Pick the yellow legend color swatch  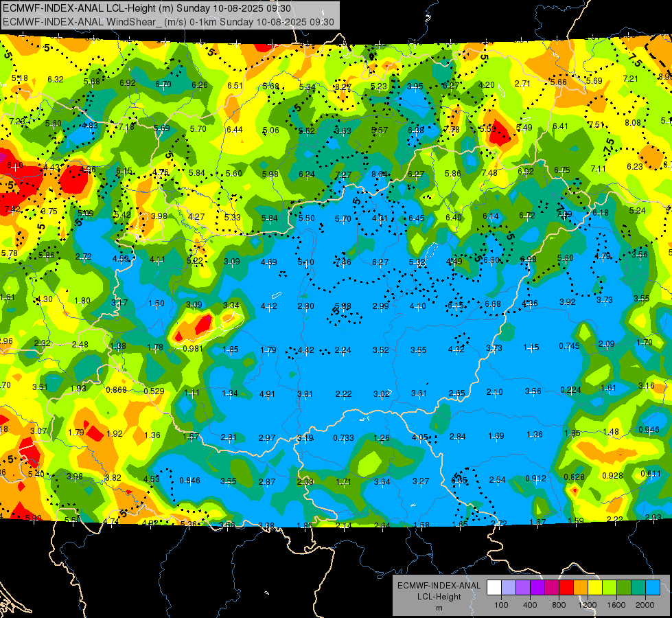[595, 588]
